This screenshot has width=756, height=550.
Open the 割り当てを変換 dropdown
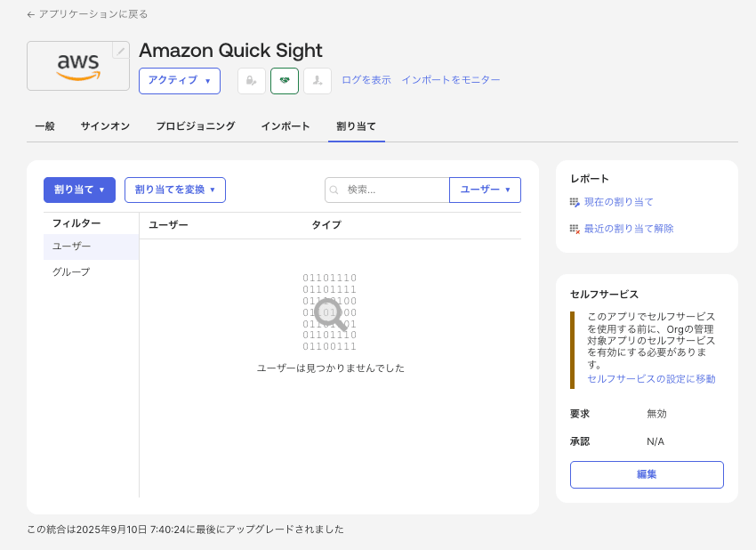(x=175, y=190)
